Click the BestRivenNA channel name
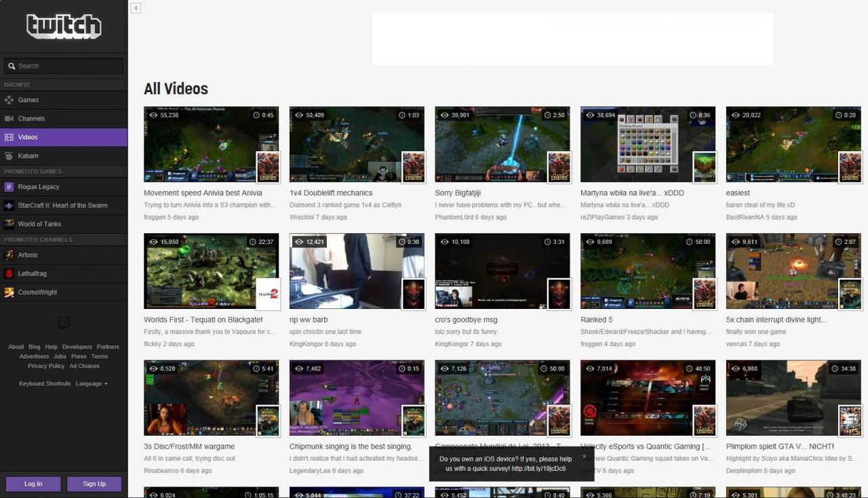The width and height of the screenshot is (868, 498). click(745, 217)
